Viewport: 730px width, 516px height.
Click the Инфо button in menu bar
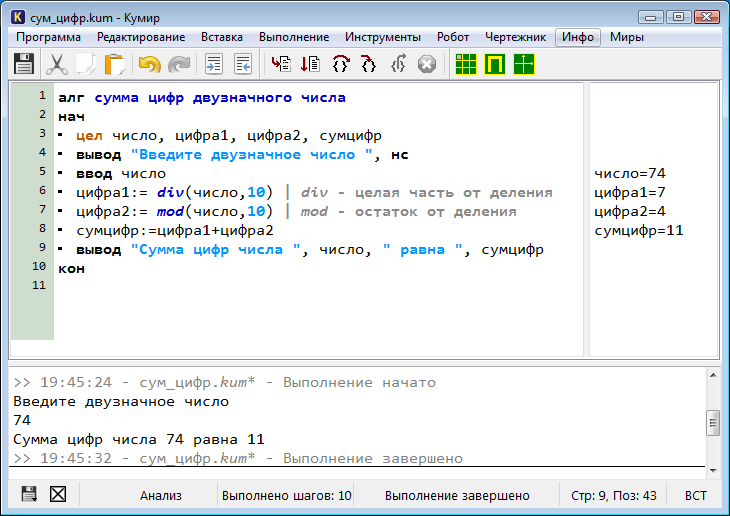tap(578, 37)
